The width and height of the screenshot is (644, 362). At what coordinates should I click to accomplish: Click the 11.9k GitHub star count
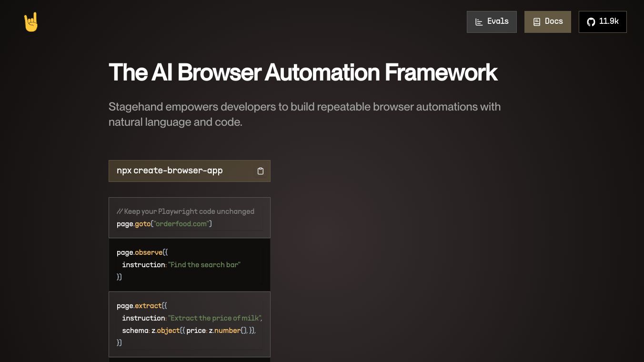[609, 21]
